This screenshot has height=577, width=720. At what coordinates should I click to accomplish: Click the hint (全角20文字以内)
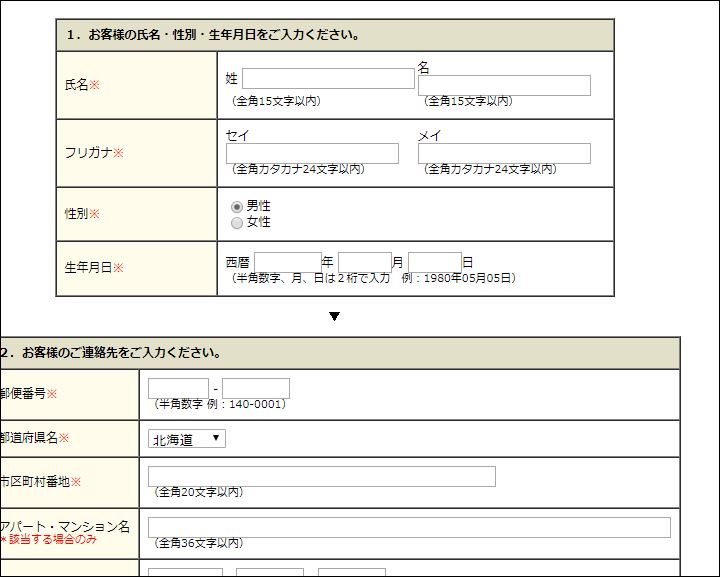pyautogui.click(x=199, y=492)
